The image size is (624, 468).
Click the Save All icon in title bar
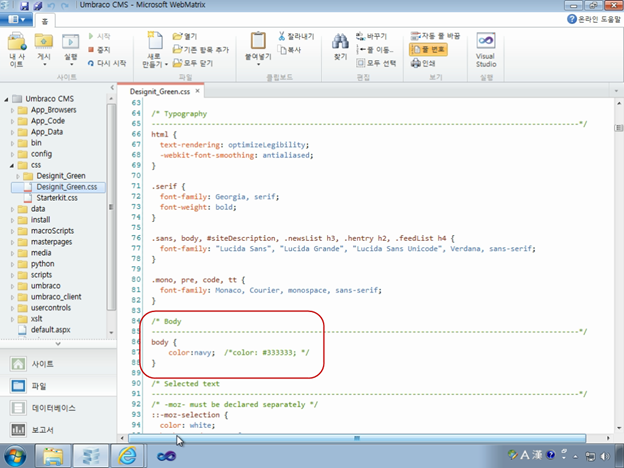tap(38, 6)
